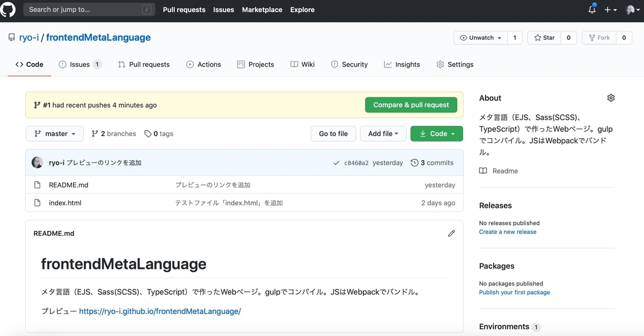Switch to the Projects tab
This screenshot has width=644, height=336.
coord(255,64)
